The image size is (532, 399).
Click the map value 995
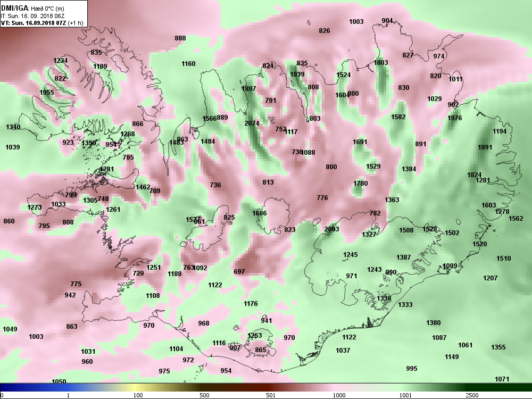pyautogui.click(x=412, y=369)
